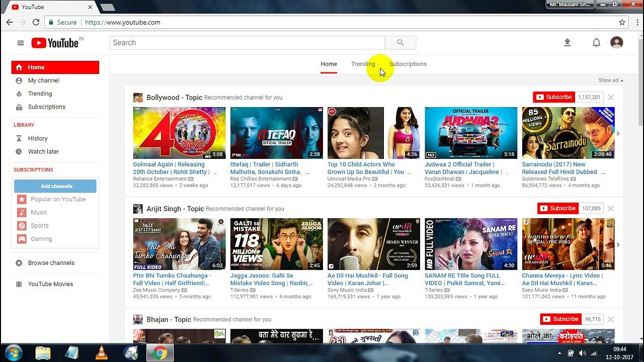644x362 pixels.
Task: Open the Bhajan - Topic channel avatar
Action: point(138,319)
